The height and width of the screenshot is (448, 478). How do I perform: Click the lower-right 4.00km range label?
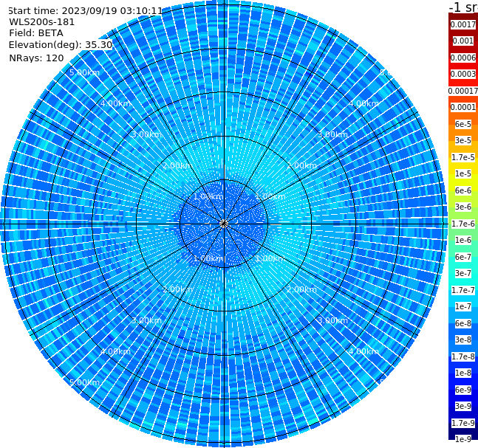click(x=364, y=351)
